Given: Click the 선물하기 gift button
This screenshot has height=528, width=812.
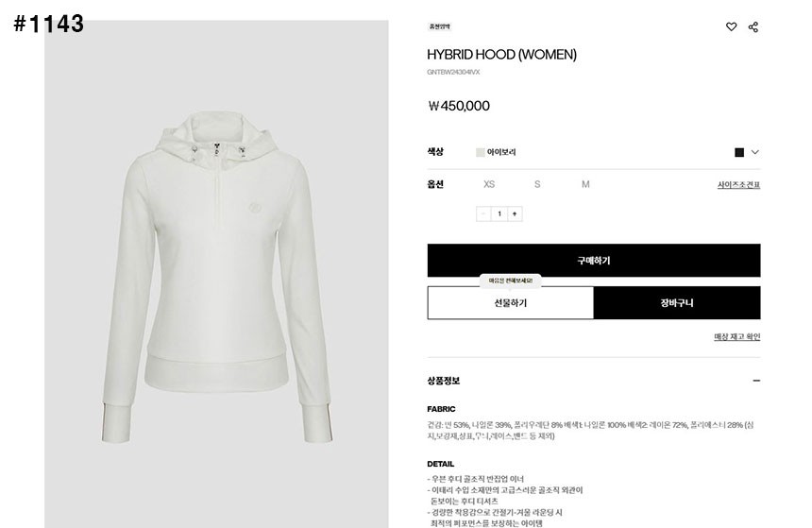Looking at the screenshot, I should 510,303.
